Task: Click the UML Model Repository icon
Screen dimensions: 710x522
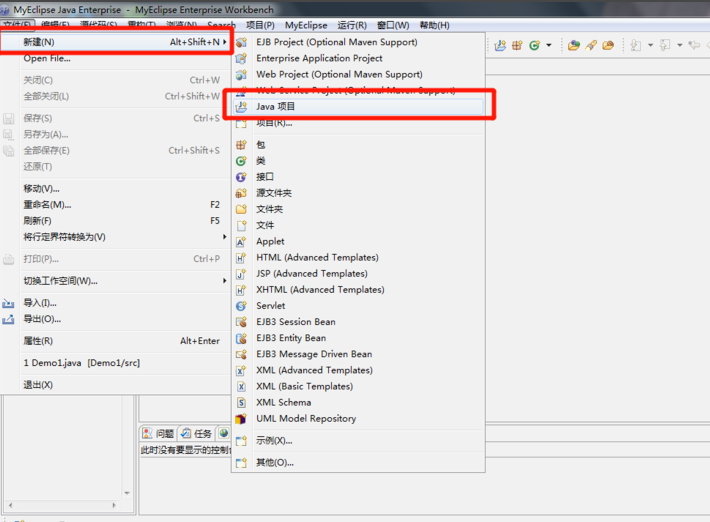Action: click(x=241, y=419)
